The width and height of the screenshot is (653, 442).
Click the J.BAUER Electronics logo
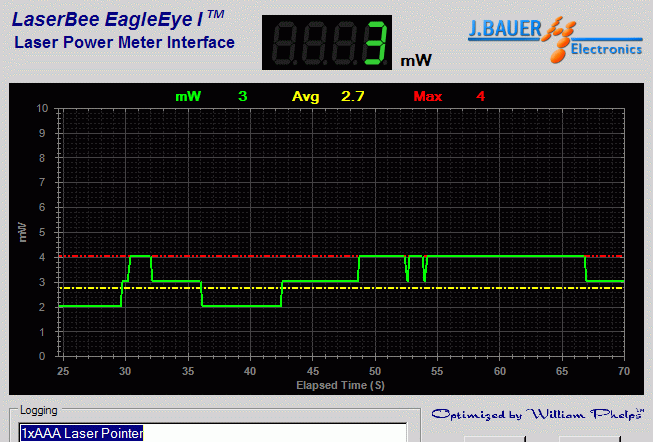[555, 38]
